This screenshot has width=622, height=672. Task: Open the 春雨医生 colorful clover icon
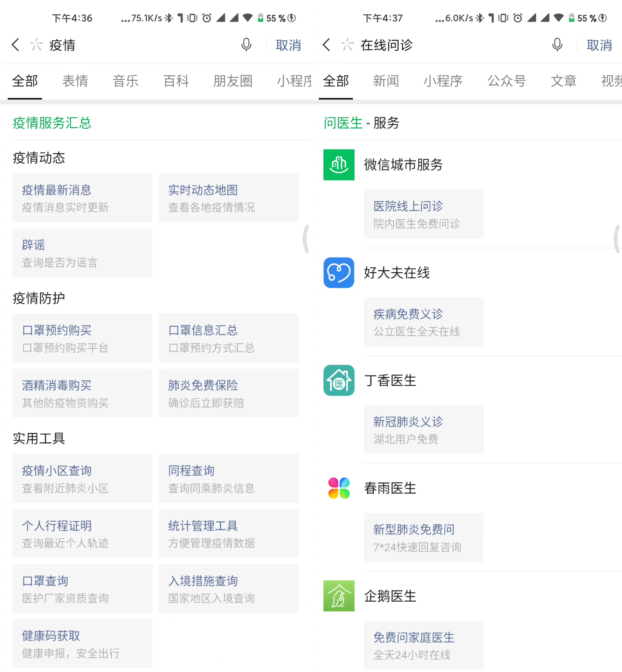(339, 488)
